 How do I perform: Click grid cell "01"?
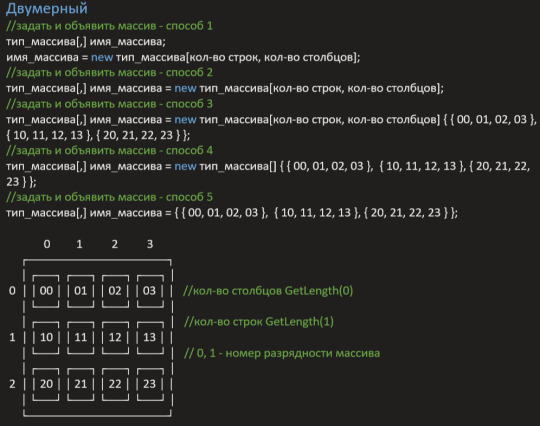pyautogui.click(x=81, y=291)
